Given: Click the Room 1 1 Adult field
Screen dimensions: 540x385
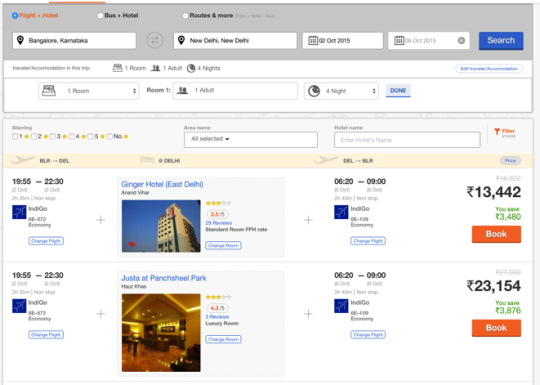Looking at the screenshot, I should (235, 91).
